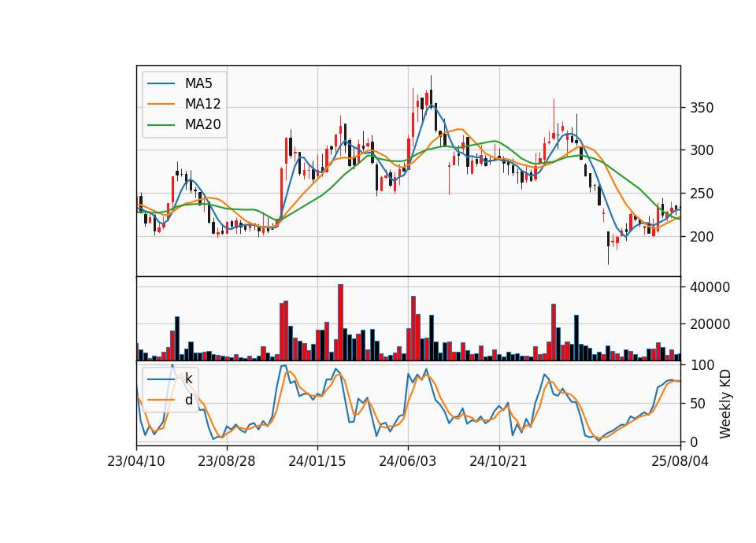Click the MA12 legend label
Viewport: 756px width, 543px height.
coord(202,104)
